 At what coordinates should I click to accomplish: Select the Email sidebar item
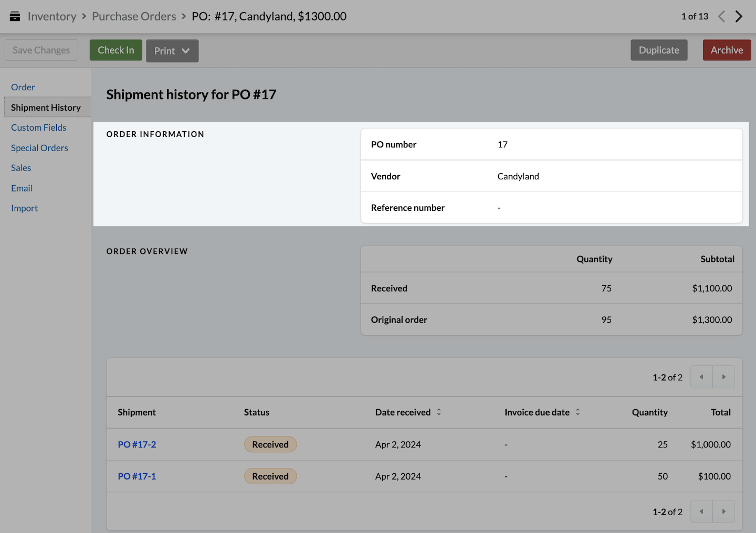22,188
